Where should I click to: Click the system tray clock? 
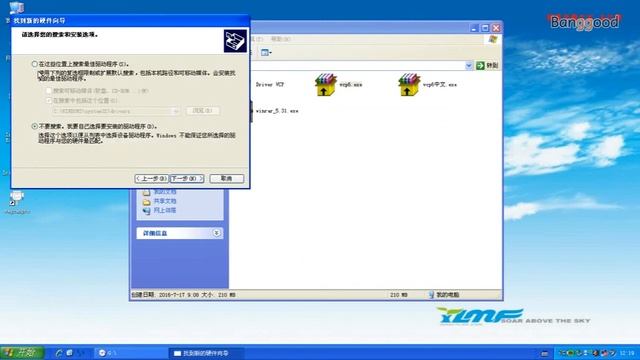(627, 353)
